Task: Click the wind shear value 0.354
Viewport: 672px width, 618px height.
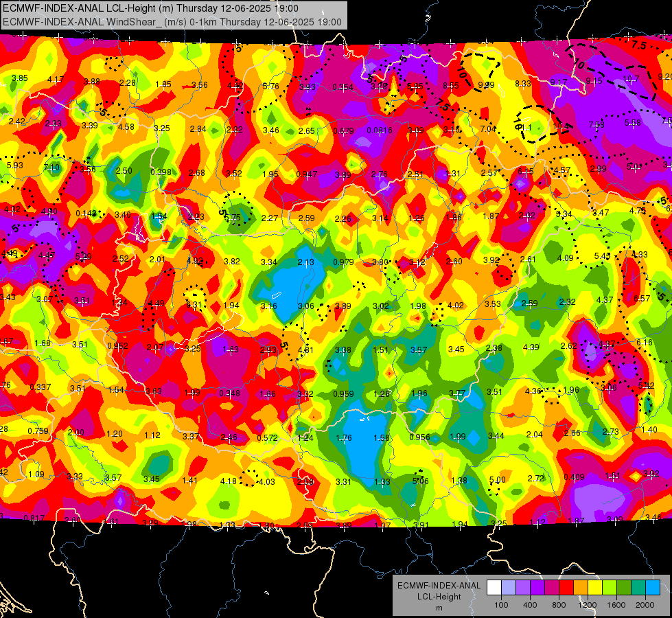Action: click(343, 87)
